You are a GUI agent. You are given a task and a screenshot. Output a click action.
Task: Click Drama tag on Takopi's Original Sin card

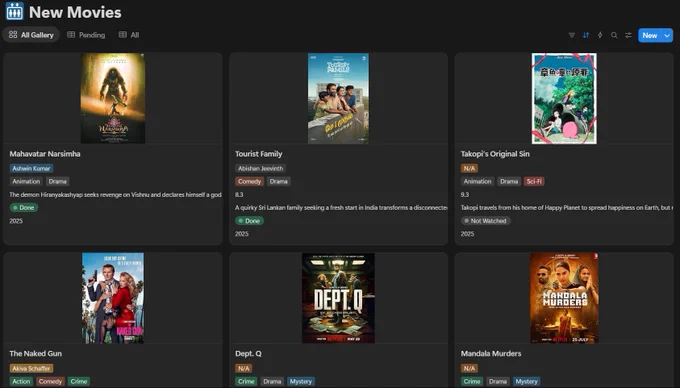click(x=509, y=181)
